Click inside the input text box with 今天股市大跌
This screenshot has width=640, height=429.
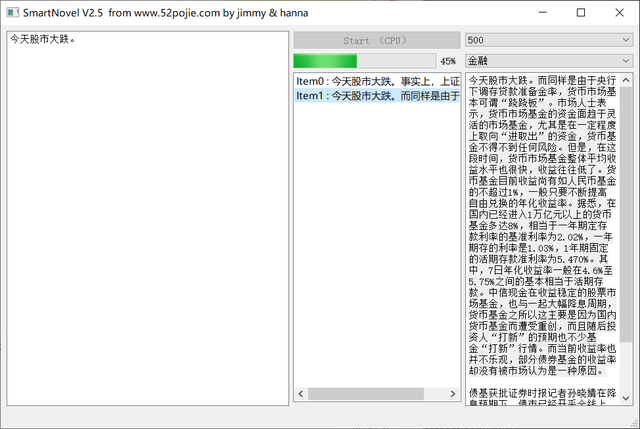[148, 218]
